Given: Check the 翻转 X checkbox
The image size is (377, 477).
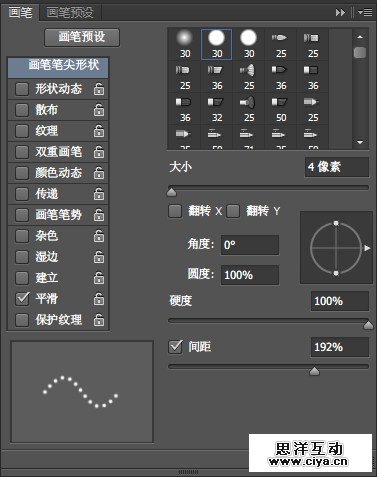Looking at the screenshot, I should [175, 211].
